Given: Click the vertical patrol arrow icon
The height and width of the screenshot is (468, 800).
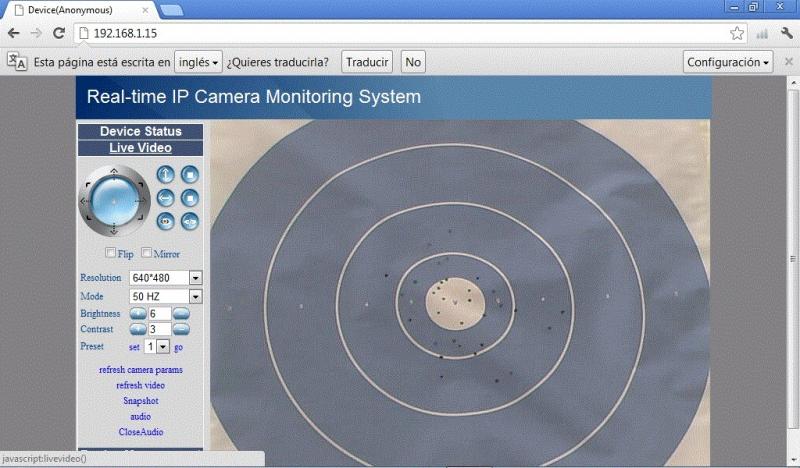Looking at the screenshot, I should click(166, 175).
